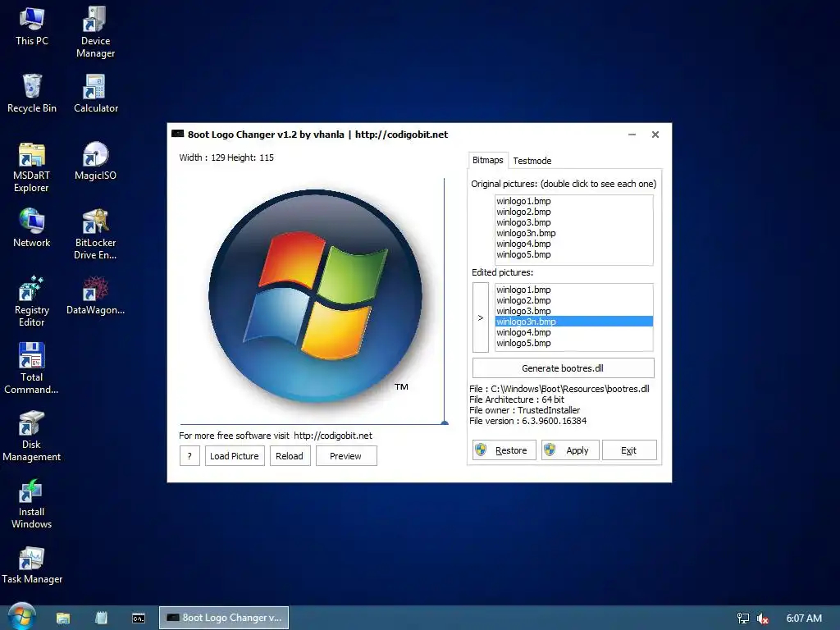Viewport: 840px width, 630px height.
Task: Launch Registry Editor shortcut
Action: click(x=32, y=301)
